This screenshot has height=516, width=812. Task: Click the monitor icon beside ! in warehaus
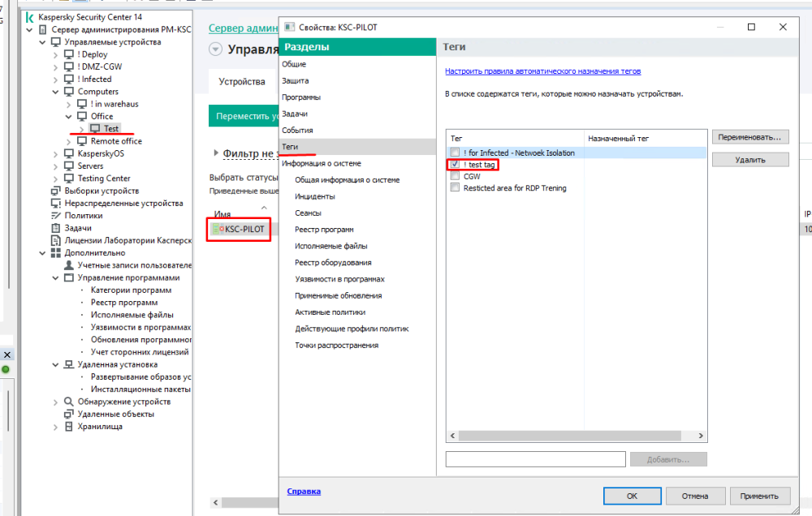pyautogui.click(x=82, y=104)
